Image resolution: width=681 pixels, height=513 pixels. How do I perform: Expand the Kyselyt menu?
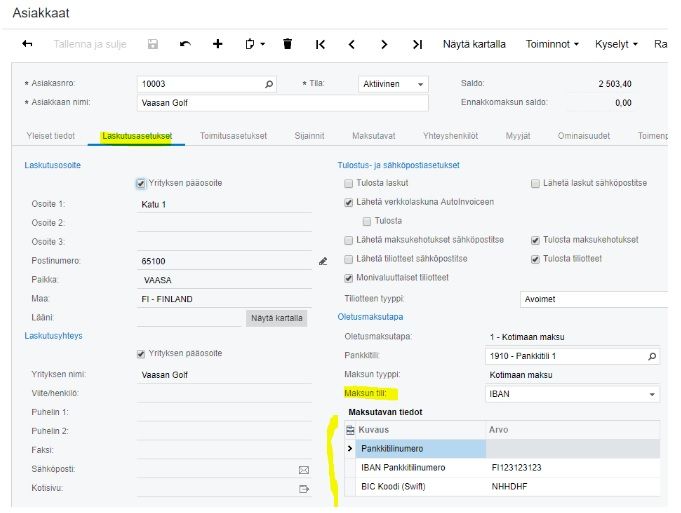click(616, 44)
